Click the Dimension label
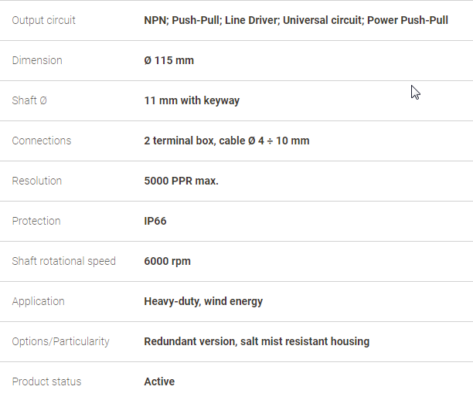473x400 pixels. coord(37,60)
